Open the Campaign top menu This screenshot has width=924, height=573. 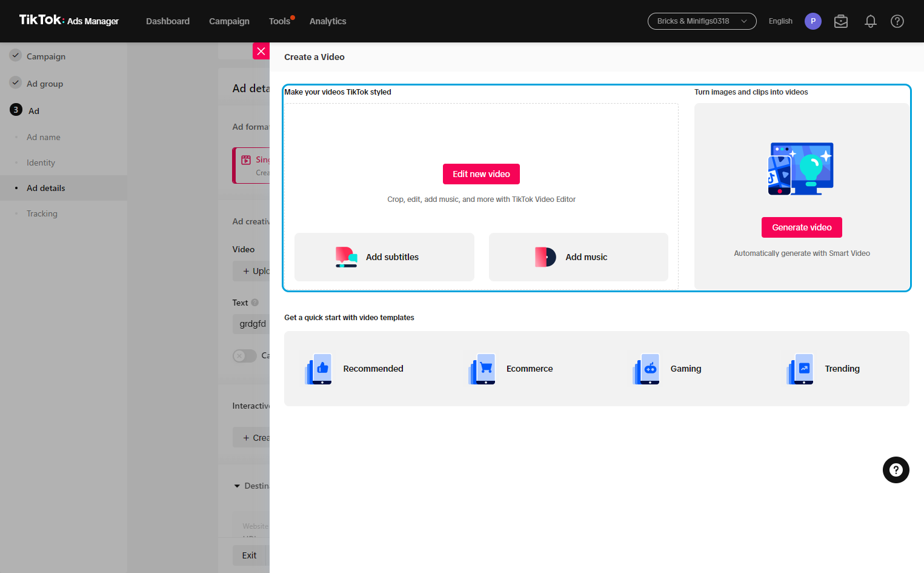tap(229, 21)
